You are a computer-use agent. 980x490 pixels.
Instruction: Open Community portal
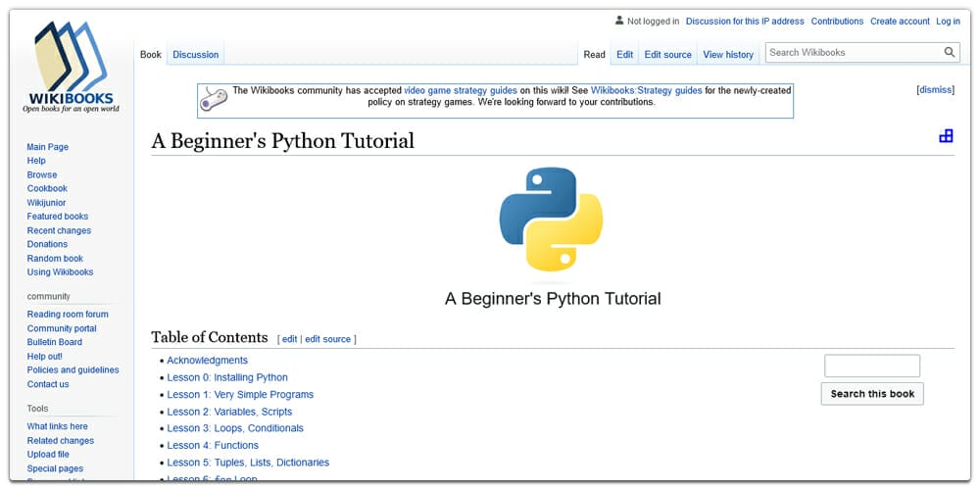coord(62,328)
